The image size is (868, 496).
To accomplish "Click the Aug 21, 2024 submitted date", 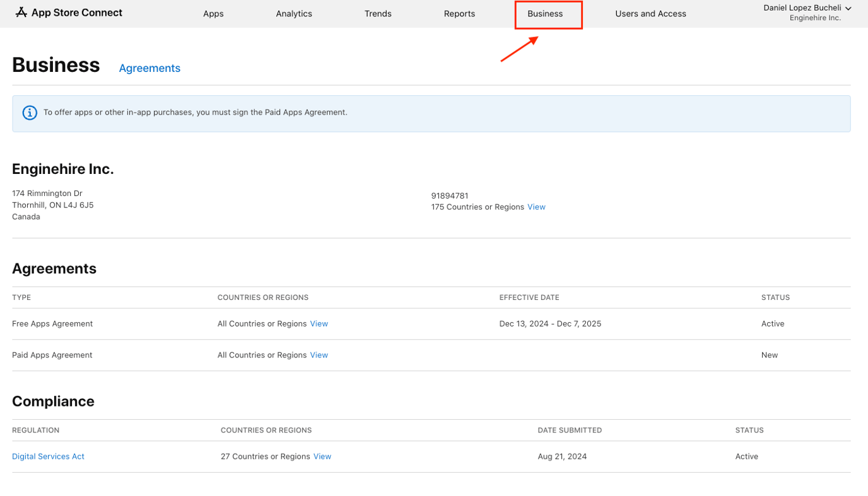I will [x=562, y=456].
